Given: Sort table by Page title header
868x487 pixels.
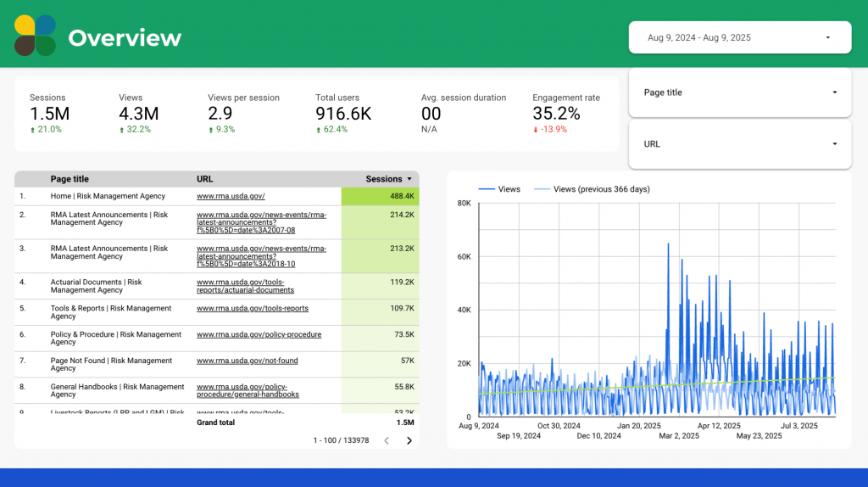Looking at the screenshot, I should pyautogui.click(x=70, y=179).
